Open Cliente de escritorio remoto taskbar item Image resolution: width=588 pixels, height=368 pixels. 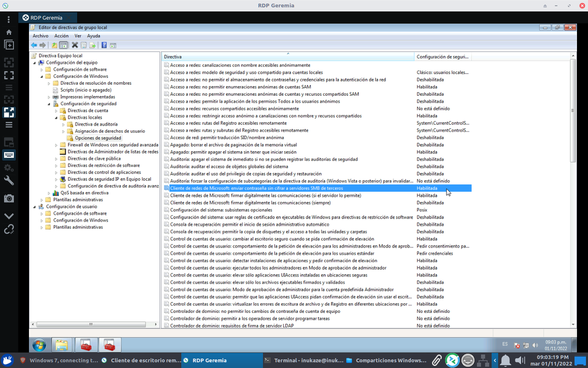click(x=141, y=360)
